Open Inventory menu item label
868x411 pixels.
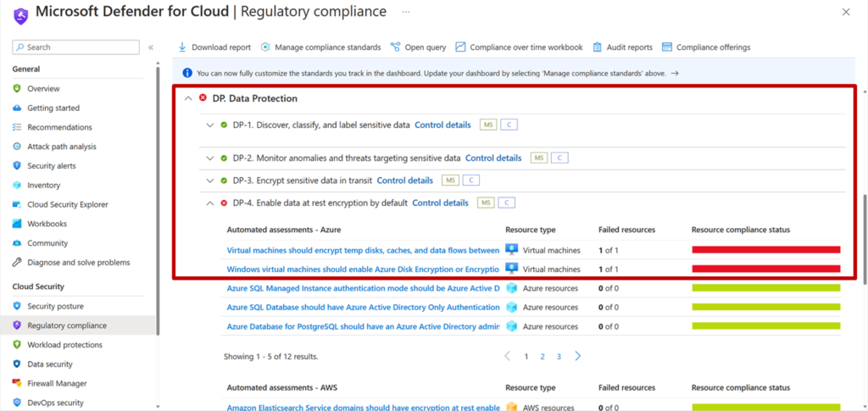44,186
